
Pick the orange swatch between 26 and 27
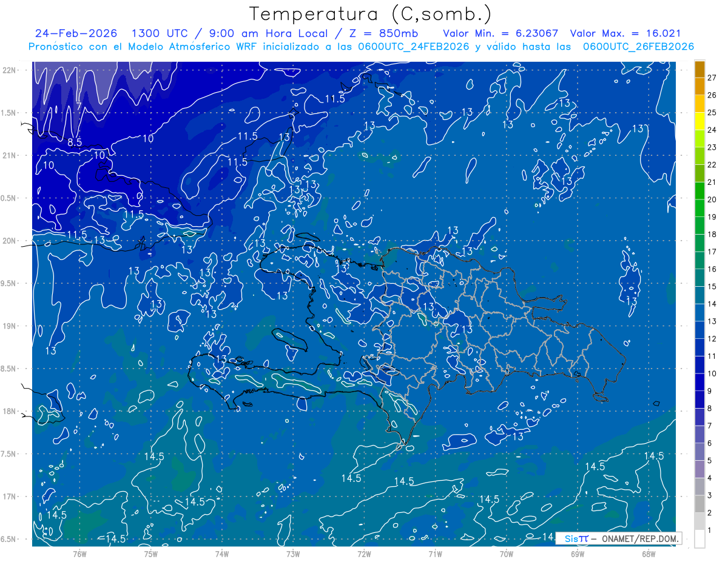point(699,86)
